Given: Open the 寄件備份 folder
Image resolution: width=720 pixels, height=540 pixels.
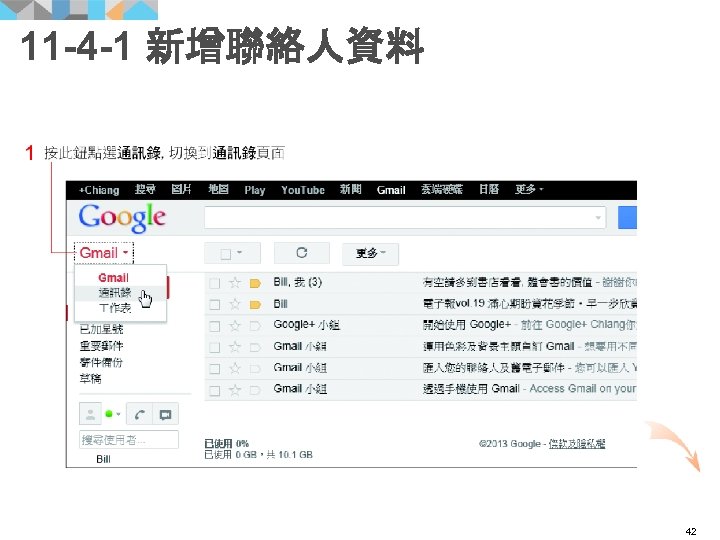Looking at the screenshot, I should click(101, 362).
